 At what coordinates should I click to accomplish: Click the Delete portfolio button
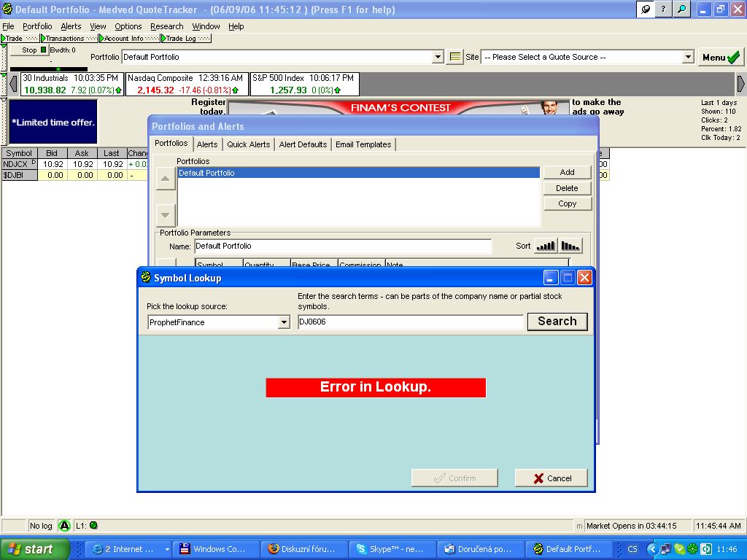point(567,188)
